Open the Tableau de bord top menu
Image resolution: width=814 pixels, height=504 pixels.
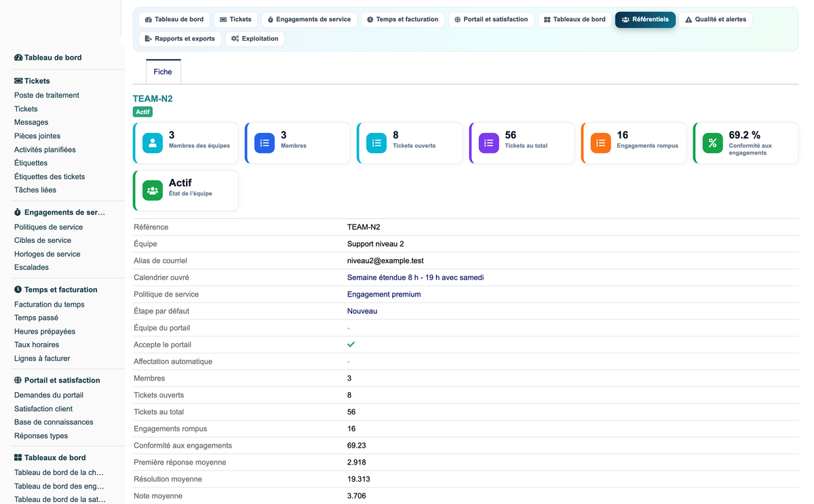[x=174, y=20]
